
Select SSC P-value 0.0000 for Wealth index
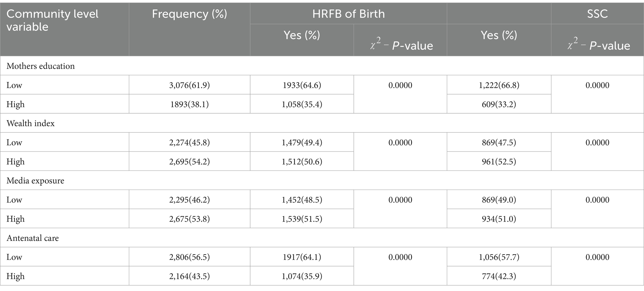click(x=597, y=142)
